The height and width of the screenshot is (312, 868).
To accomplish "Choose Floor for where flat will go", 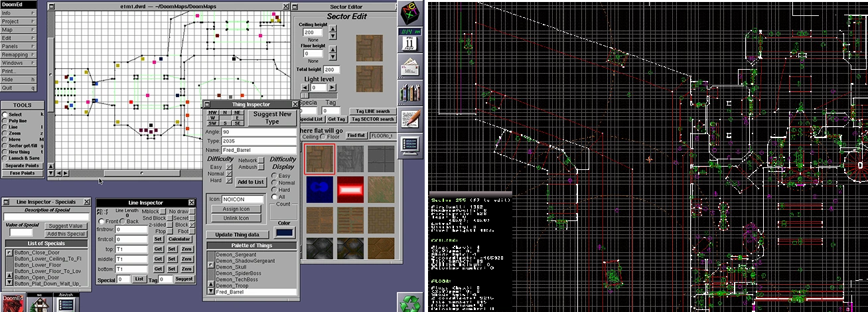I will (323, 137).
